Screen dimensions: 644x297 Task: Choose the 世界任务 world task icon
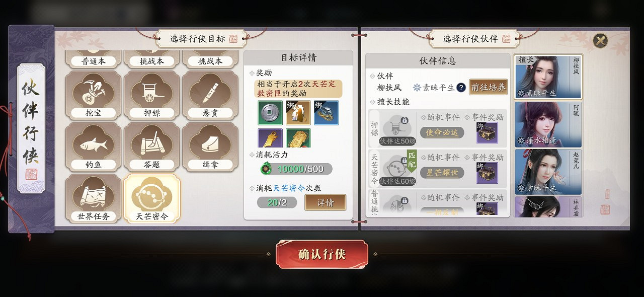pyautogui.click(x=94, y=199)
